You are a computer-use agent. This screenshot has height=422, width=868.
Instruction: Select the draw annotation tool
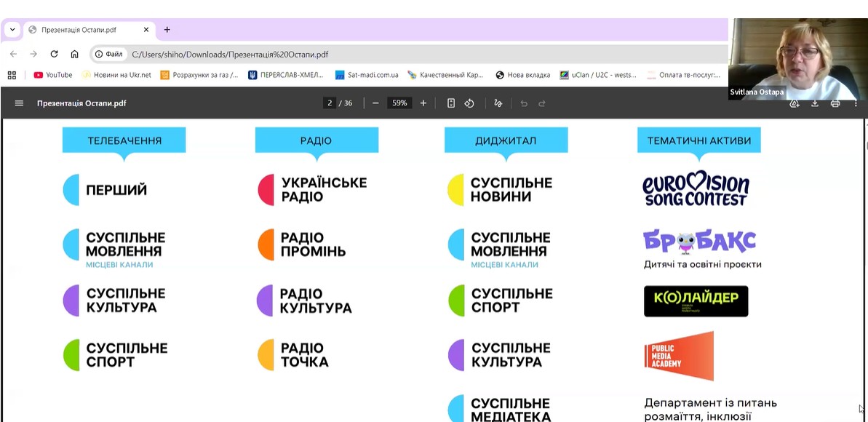(498, 103)
